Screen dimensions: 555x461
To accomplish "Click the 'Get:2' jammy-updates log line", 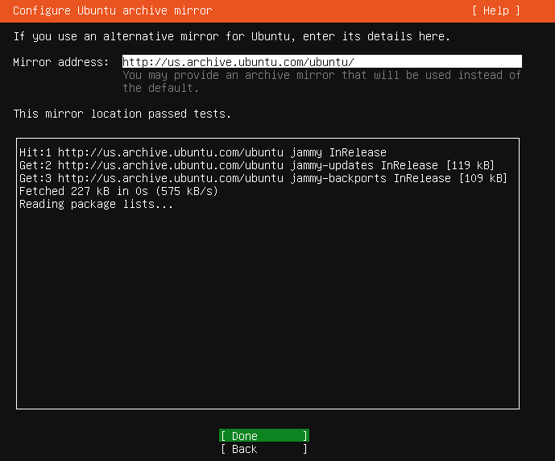I will [x=257, y=165].
